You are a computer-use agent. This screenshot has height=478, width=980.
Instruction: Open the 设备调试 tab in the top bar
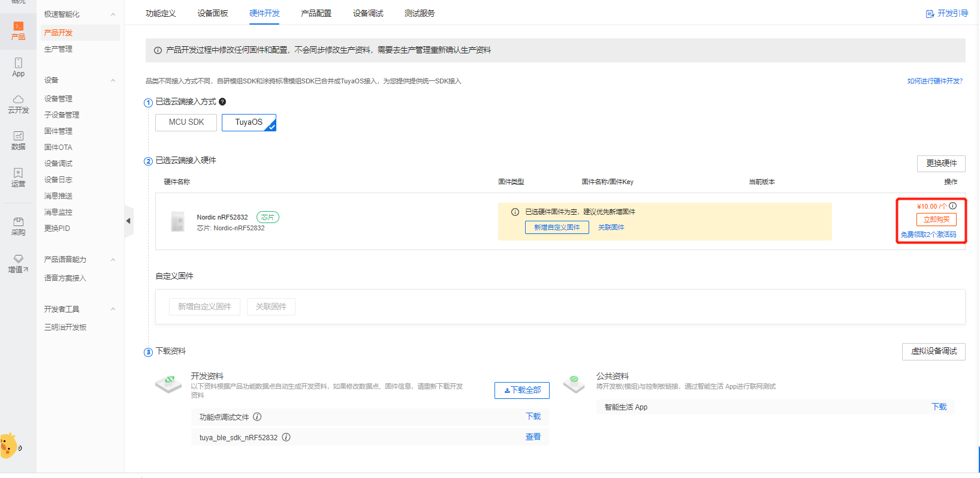coord(368,13)
